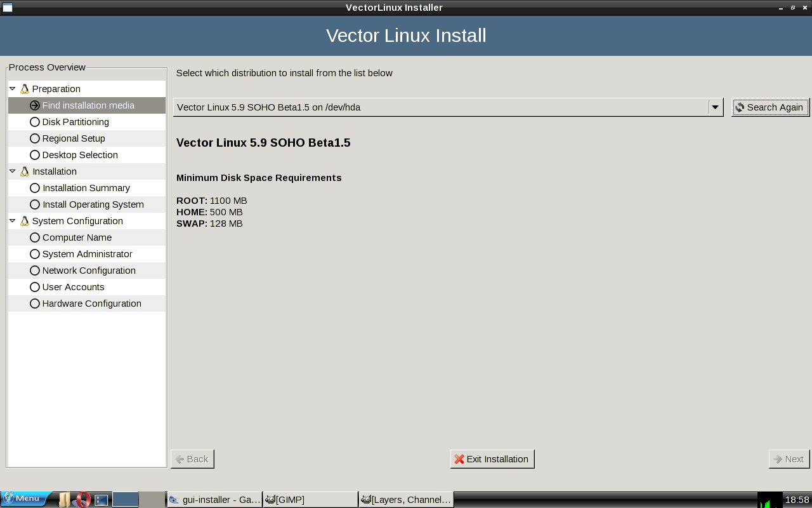
Task: Click the Vector Linux Install banner title
Action: 406,35
